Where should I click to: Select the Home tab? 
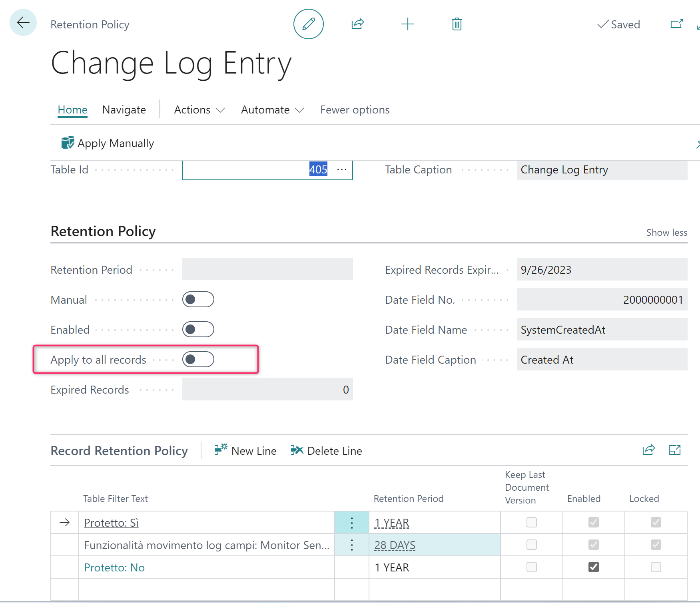pyautogui.click(x=72, y=110)
